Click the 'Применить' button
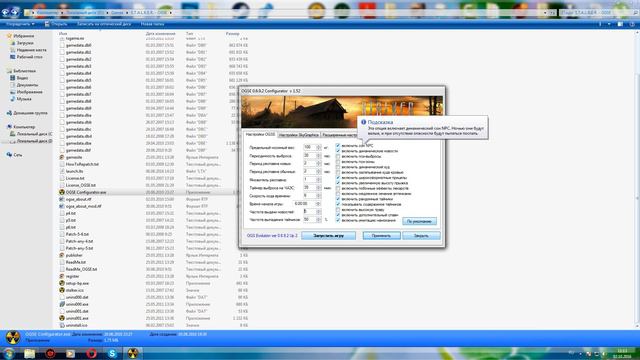640x360 pixels. pyautogui.click(x=381, y=236)
